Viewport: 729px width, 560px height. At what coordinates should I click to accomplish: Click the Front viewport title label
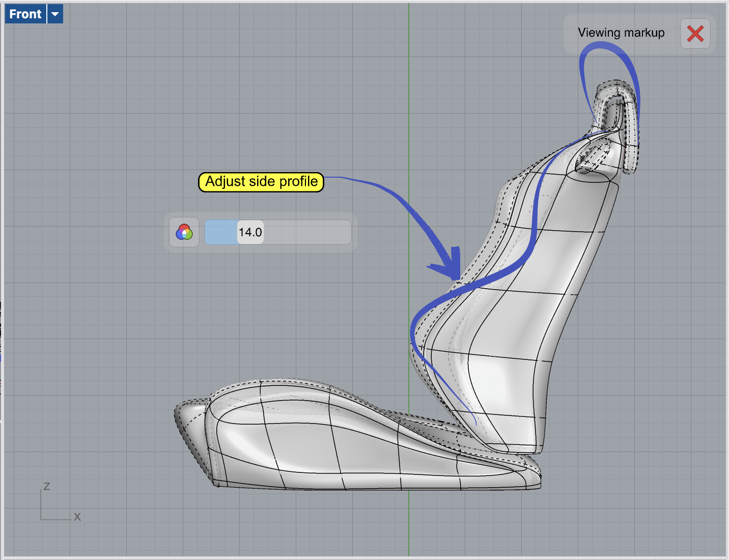point(25,14)
